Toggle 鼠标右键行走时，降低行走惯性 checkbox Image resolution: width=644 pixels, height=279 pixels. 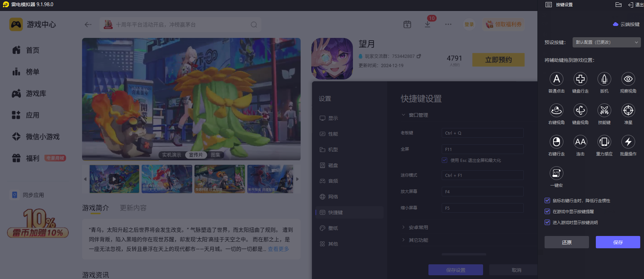tap(547, 200)
